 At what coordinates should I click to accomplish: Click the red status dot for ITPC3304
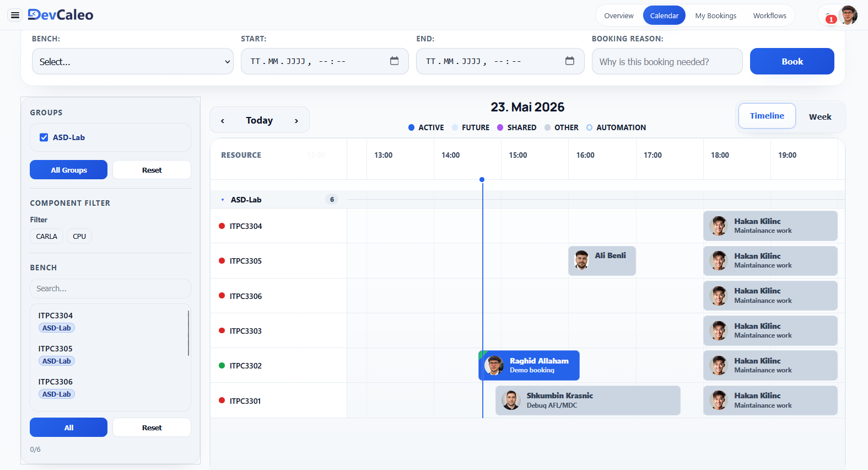tap(222, 226)
